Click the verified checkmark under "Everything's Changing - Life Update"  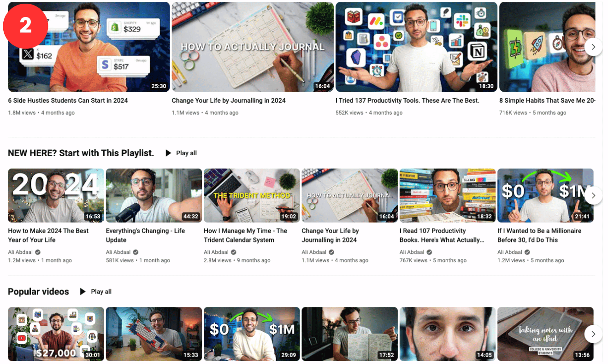[x=135, y=252]
